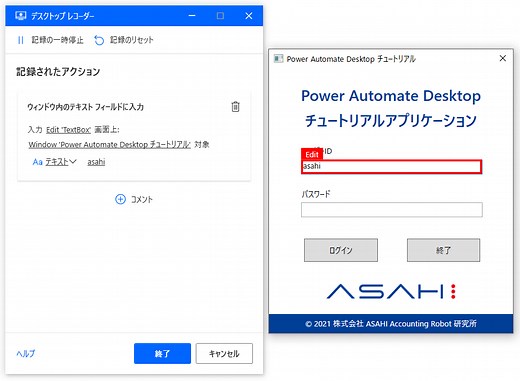520x381 pixels.
Task: Click the user ID field containing asahi
Action: (x=392, y=167)
